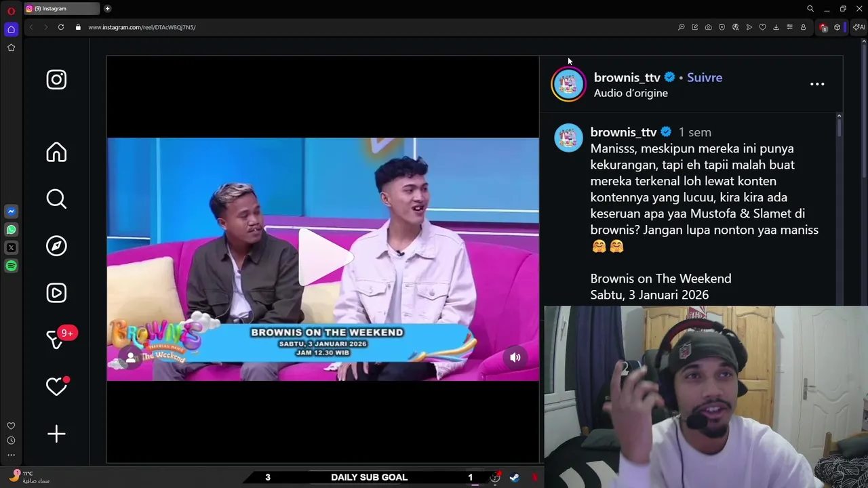Screen dimensions: 868x488
Task: Open Audio d'origine link
Action: (631, 93)
